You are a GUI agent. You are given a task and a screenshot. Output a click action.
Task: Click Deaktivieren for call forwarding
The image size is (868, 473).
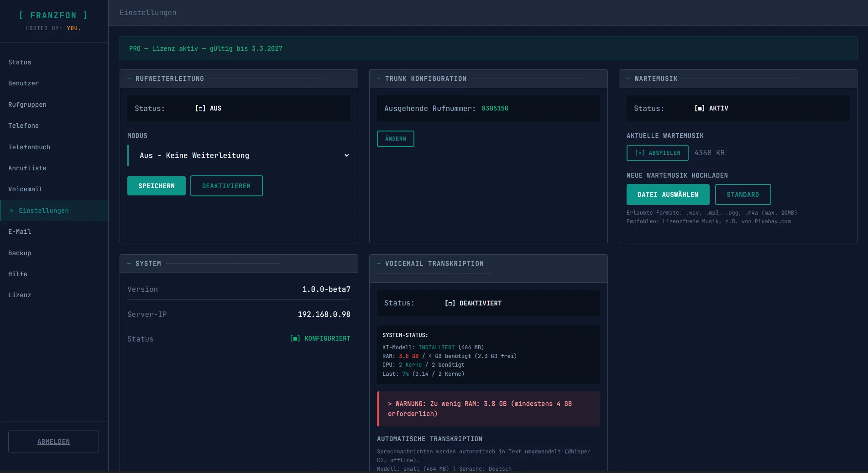[226, 186]
